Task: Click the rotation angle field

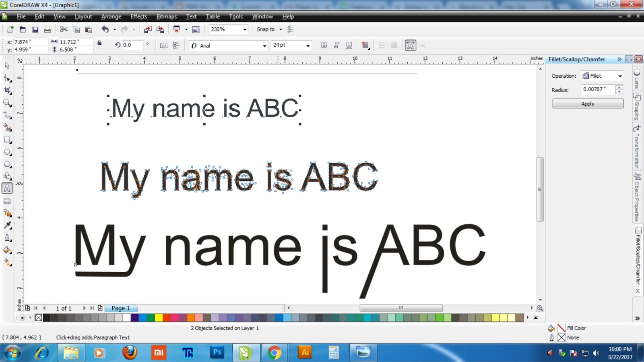Action: click(x=132, y=45)
